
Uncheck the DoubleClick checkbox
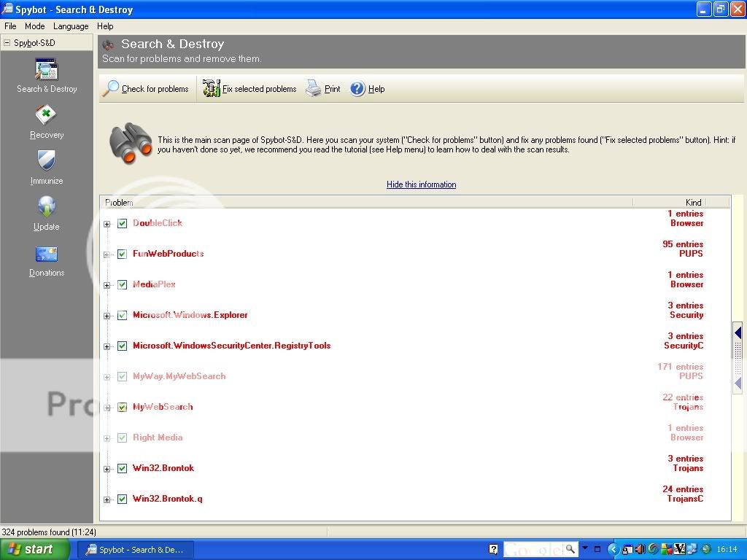(122, 223)
